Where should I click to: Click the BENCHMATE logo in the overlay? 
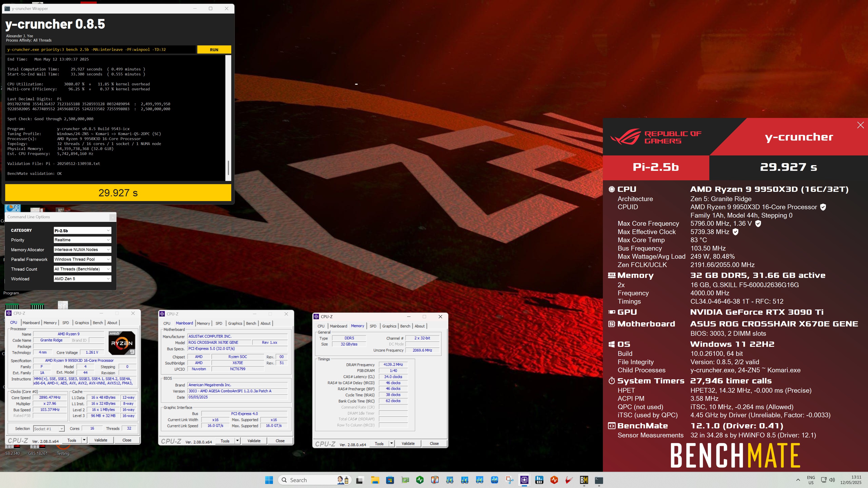[735, 455]
